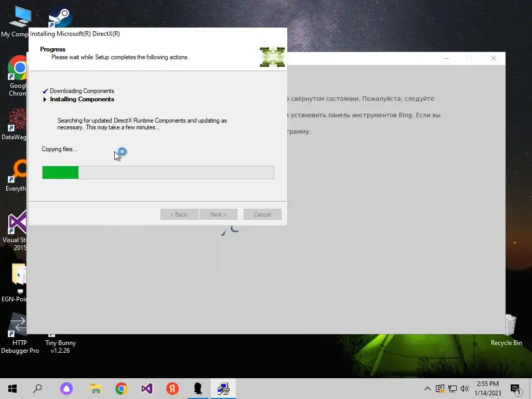Click the 'Downloading Components' text
This screenshot has height=399, width=532.
pyautogui.click(x=82, y=91)
